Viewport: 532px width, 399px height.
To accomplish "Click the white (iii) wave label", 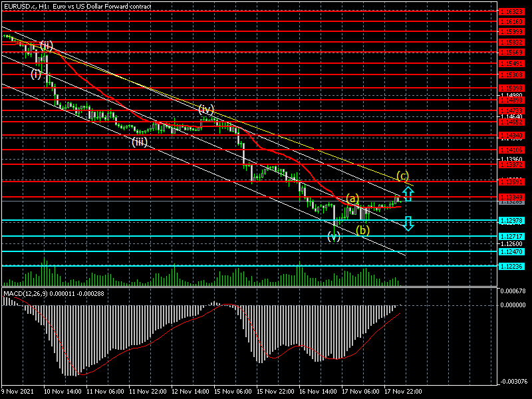I will coord(139,142).
